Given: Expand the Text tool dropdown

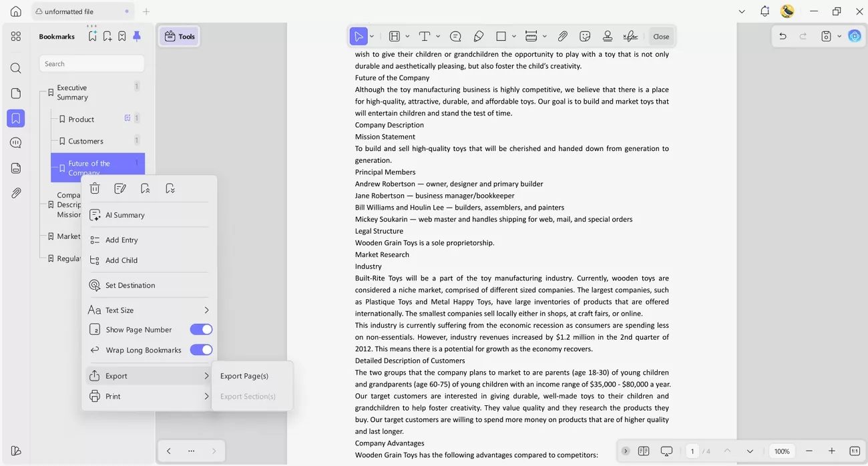Looking at the screenshot, I should [438, 36].
